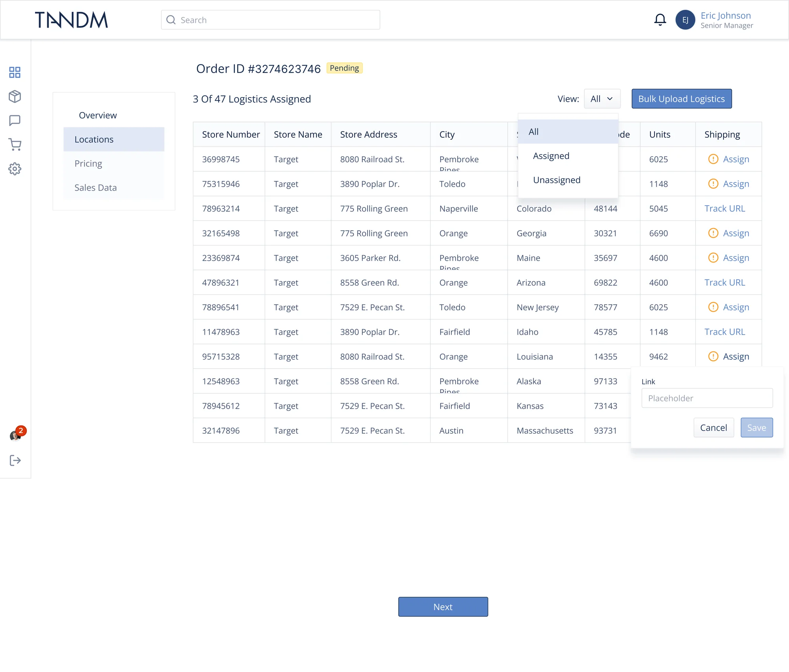Open the notifications bell icon

pos(660,20)
